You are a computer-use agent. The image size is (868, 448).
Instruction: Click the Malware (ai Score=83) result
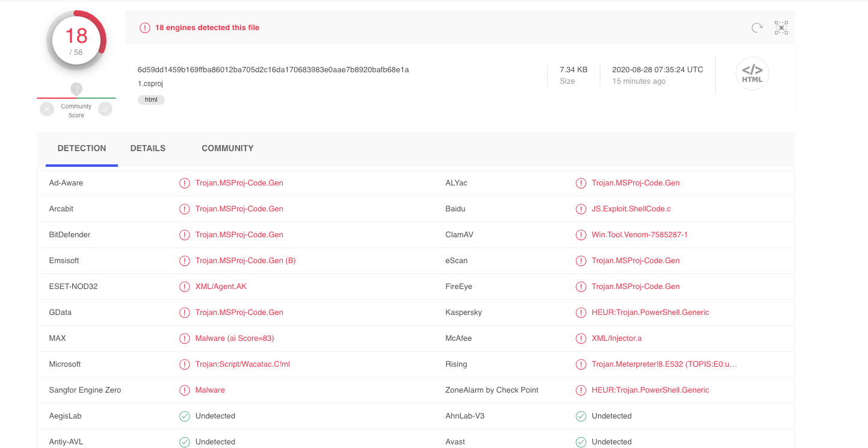point(235,338)
